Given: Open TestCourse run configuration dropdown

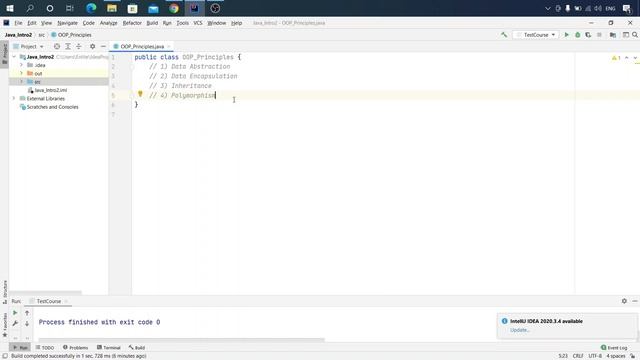Looking at the screenshot, I should tap(536, 35).
